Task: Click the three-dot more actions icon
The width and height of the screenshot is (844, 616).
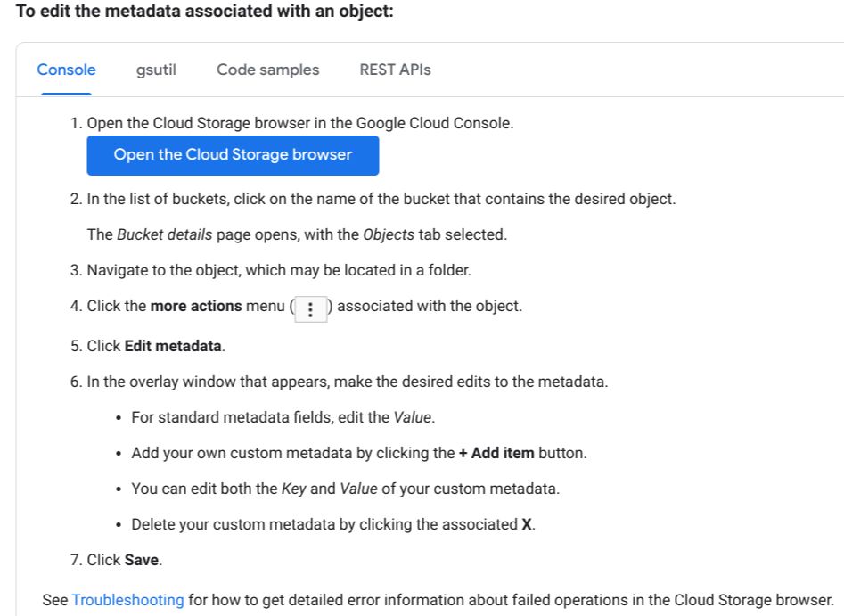Action: click(310, 308)
